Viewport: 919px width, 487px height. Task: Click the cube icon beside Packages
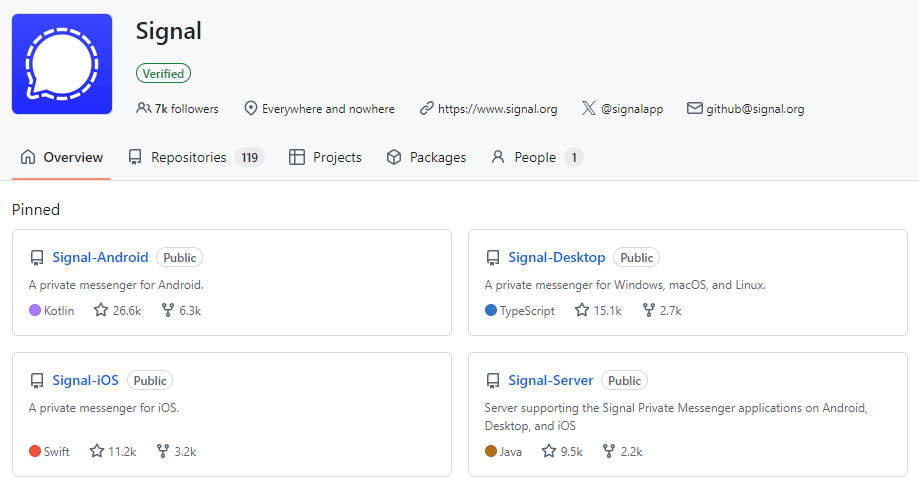pyautogui.click(x=394, y=157)
